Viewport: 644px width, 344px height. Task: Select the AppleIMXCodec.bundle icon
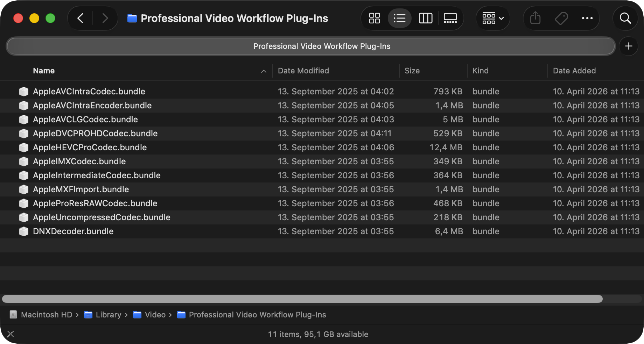tap(24, 162)
